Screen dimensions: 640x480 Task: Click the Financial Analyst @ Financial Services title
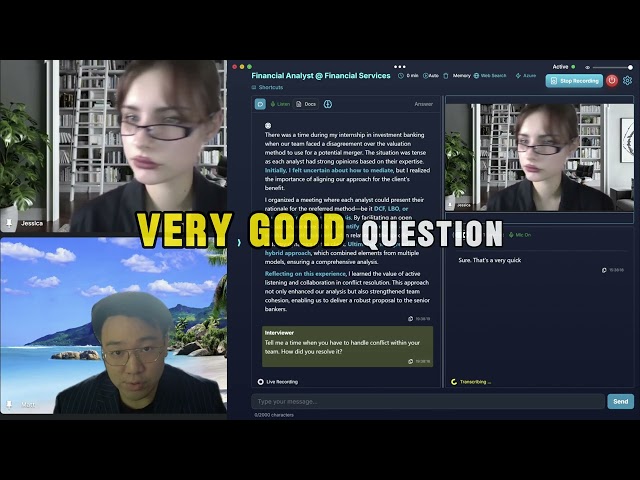click(x=321, y=76)
